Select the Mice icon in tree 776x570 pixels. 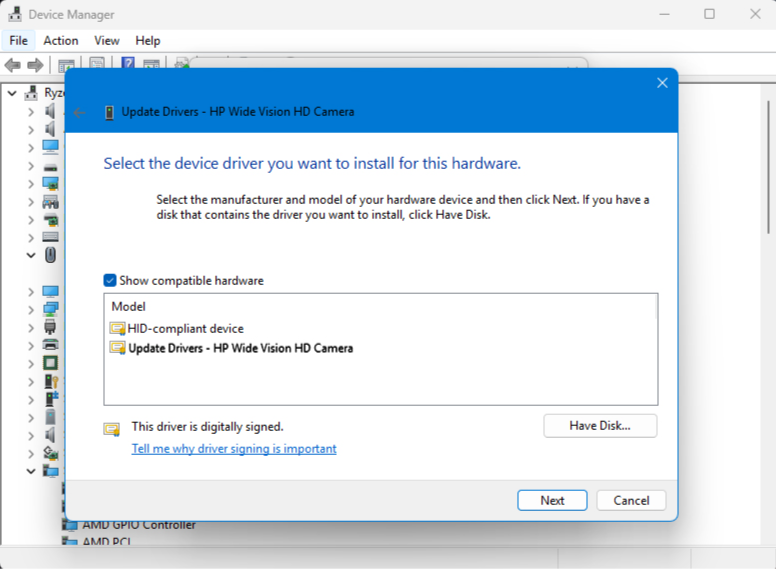50,255
